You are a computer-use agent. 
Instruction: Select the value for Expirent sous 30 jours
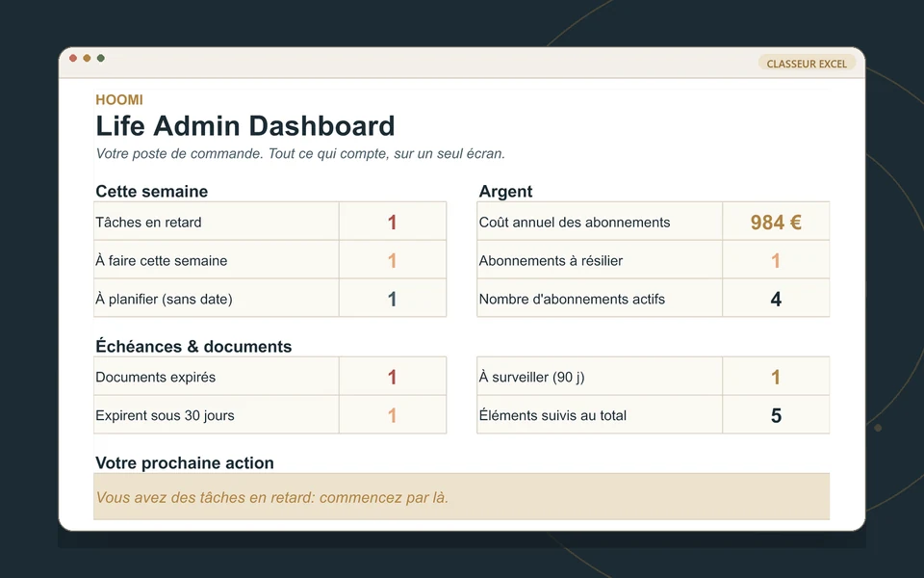393,414
